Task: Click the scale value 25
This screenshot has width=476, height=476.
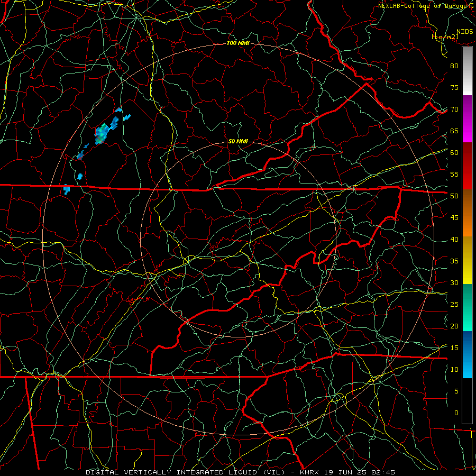Action: 454,305
